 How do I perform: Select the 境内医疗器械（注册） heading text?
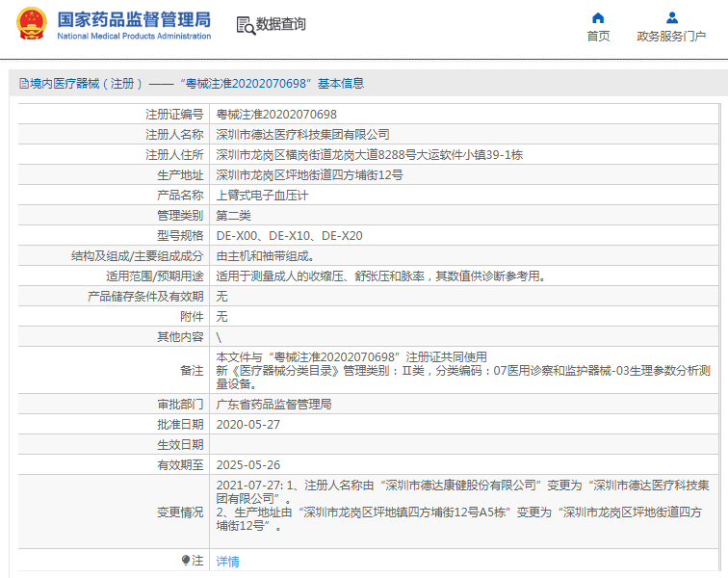[86, 84]
